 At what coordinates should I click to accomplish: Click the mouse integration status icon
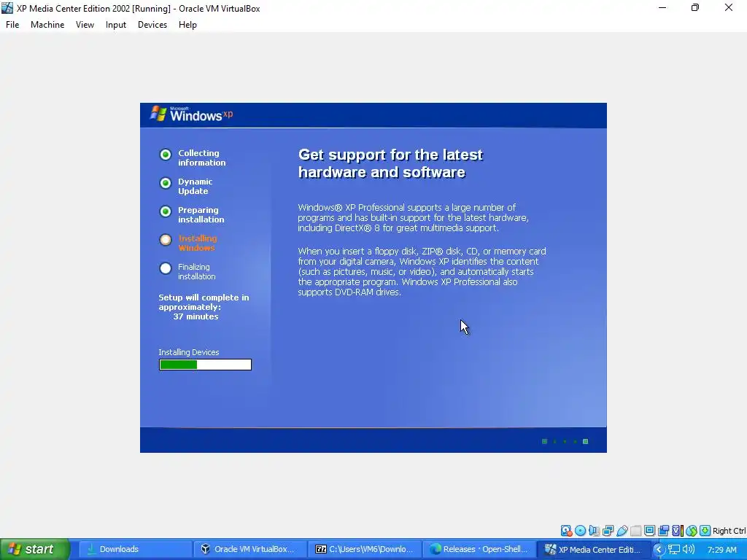(x=692, y=531)
